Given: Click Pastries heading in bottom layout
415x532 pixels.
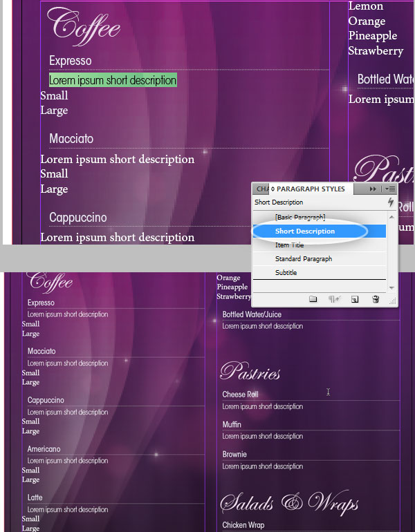Looking at the screenshot, I should click(x=250, y=371).
